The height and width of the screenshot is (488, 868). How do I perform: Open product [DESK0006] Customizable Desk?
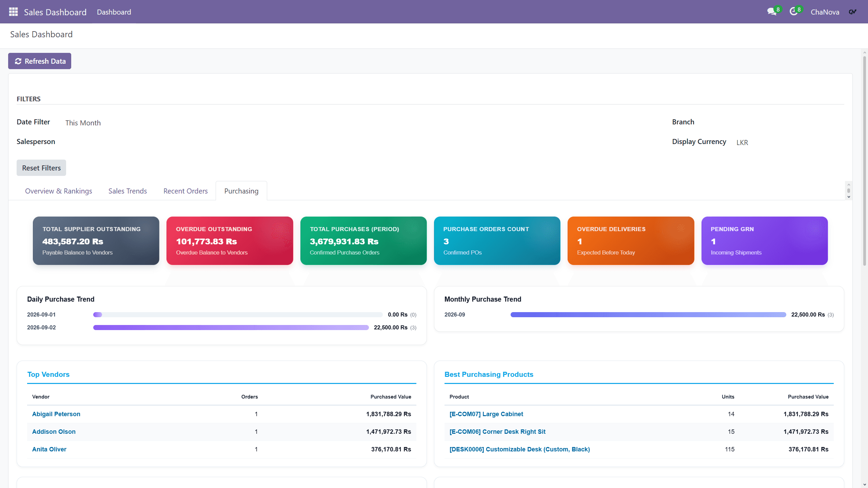(520, 449)
